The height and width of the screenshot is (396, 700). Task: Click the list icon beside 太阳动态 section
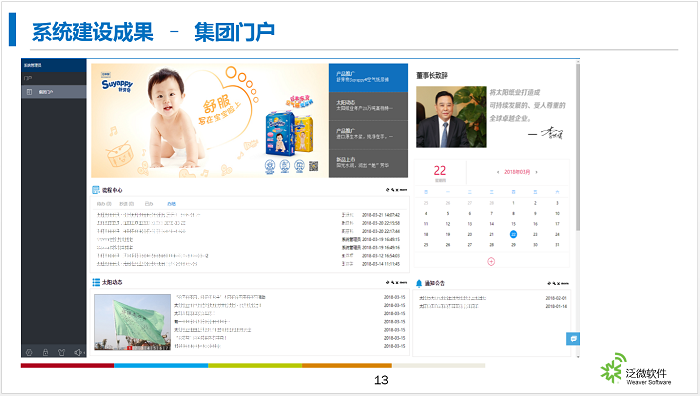(96, 282)
